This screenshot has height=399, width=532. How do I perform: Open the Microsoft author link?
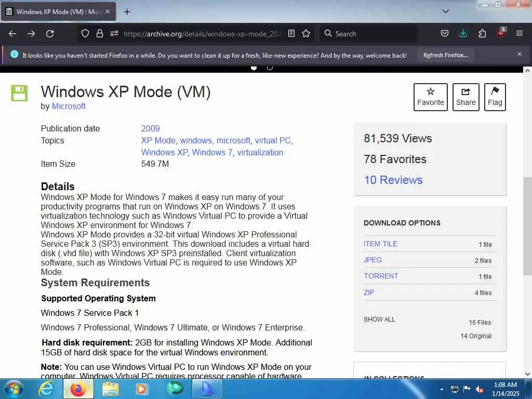tap(69, 106)
